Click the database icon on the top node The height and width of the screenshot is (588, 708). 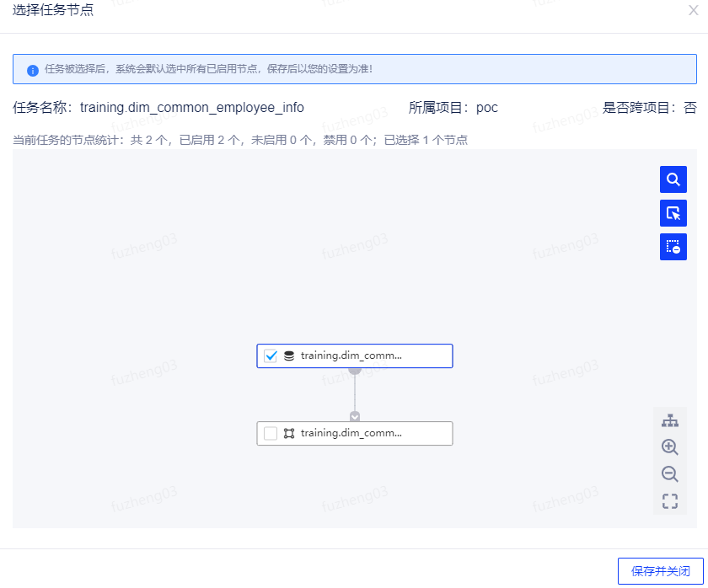[x=289, y=355]
